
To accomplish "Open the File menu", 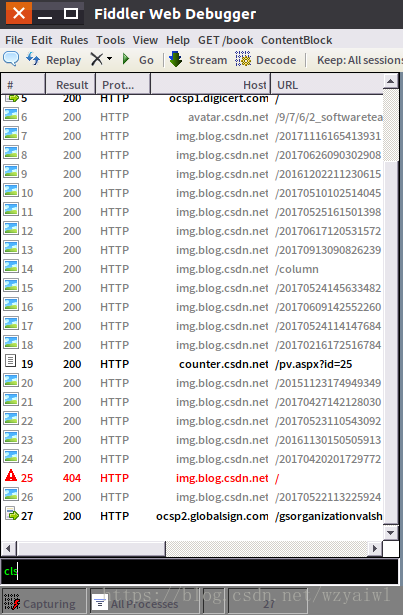I will point(14,40).
